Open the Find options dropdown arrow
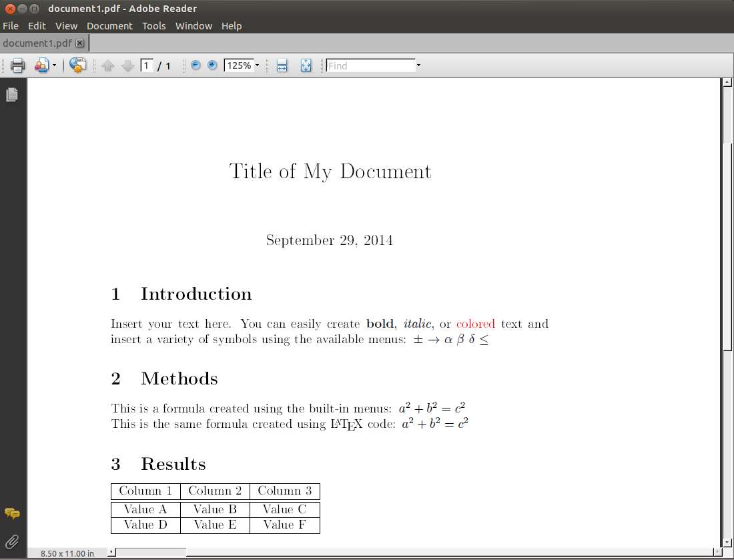This screenshot has width=734, height=560. [x=418, y=65]
